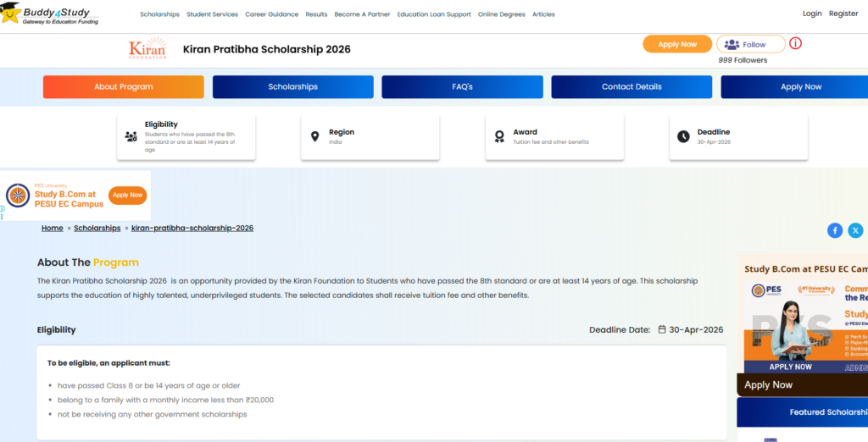Open Career Guidance menu
Image resolution: width=868 pixels, height=442 pixels.
tap(272, 14)
